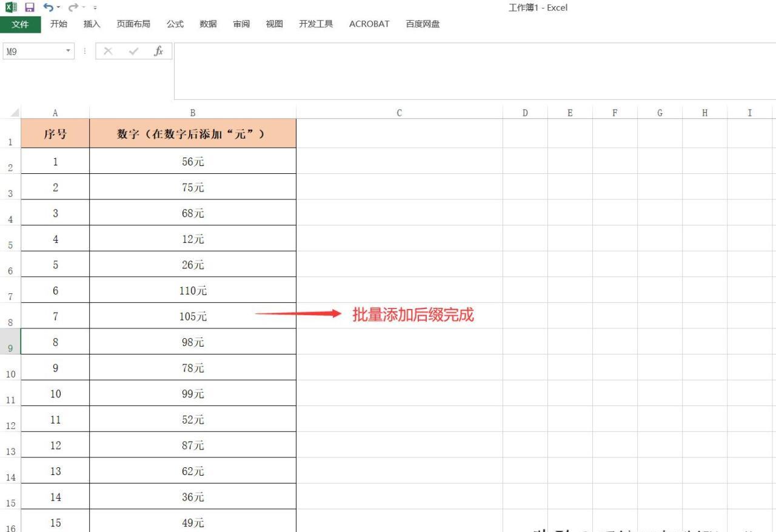Switch to the 页面布局 ribbon tab
Image resolution: width=776 pixels, height=532 pixels.
click(x=133, y=24)
